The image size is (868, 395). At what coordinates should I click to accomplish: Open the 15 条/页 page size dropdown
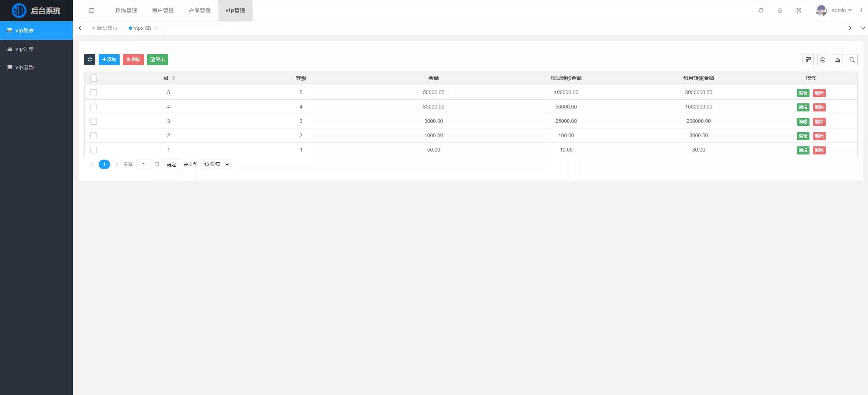pyautogui.click(x=216, y=164)
